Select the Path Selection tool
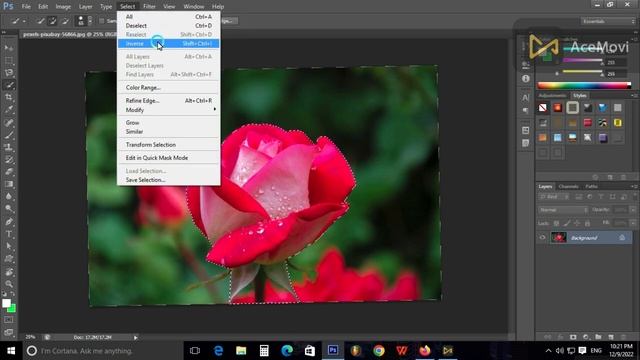The height and width of the screenshot is (360, 640). click(x=9, y=246)
